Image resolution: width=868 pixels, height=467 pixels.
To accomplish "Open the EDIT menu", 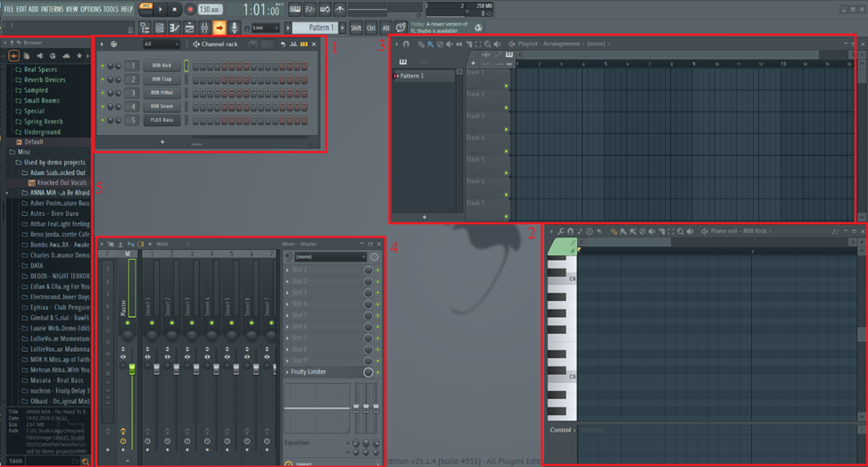I will [x=21, y=9].
